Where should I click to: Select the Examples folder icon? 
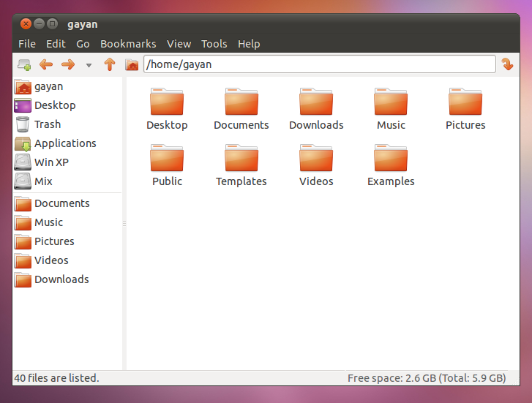[391, 159]
